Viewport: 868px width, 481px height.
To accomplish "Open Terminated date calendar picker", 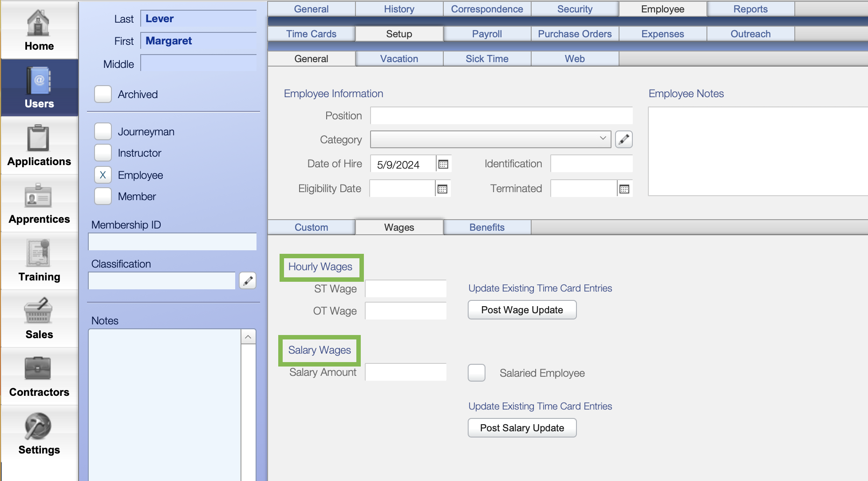I will point(624,189).
